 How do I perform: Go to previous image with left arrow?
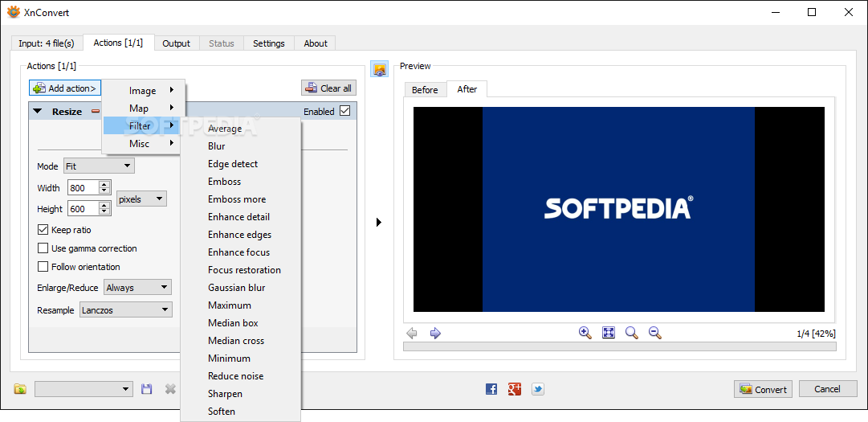click(411, 333)
